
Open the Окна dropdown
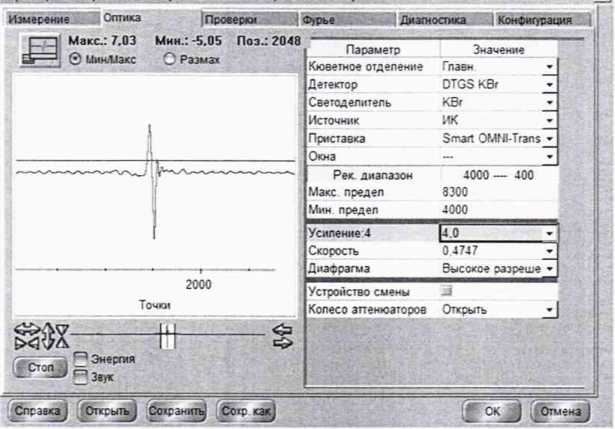[549, 156]
